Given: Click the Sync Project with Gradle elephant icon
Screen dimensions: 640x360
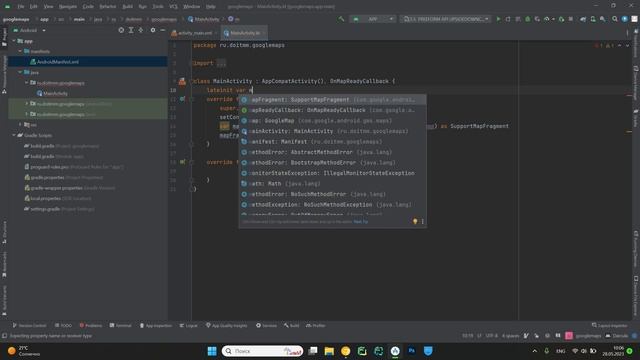Looking at the screenshot, I should coord(583,19).
